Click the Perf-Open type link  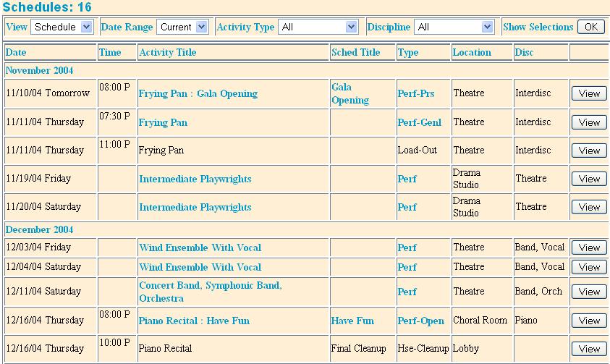420,321
